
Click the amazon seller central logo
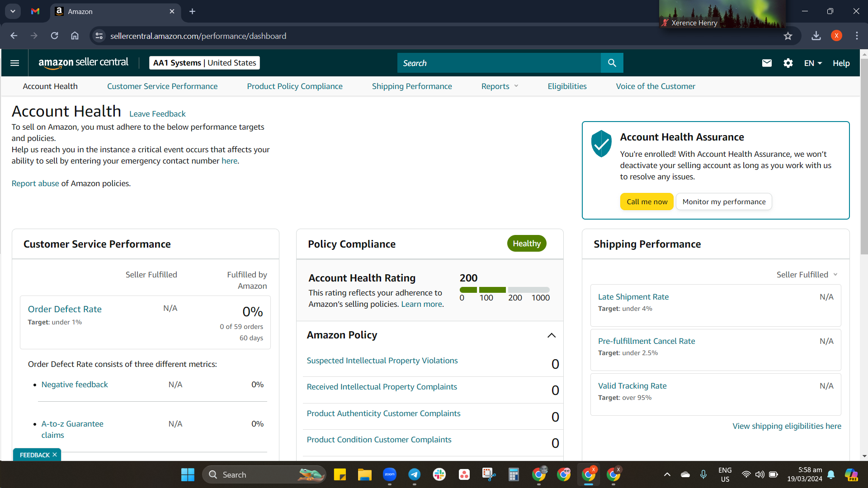[x=83, y=63]
